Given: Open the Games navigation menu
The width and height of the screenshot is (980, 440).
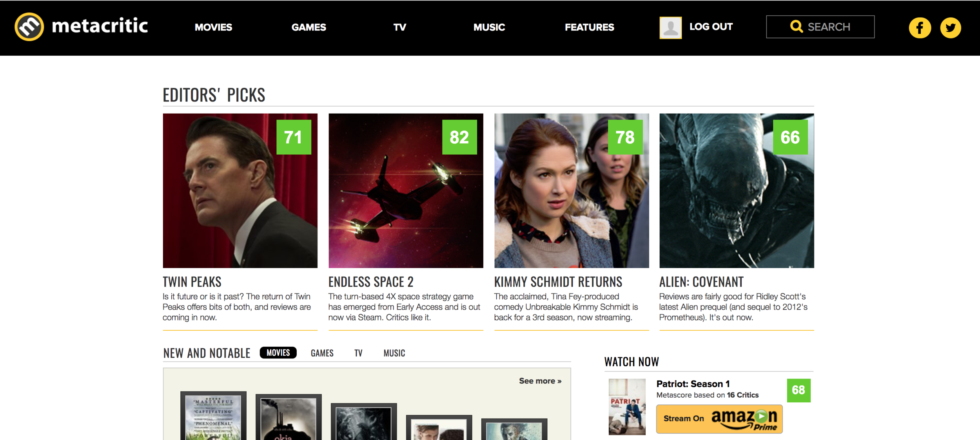Looking at the screenshot, I should click(x=309, y=27).
